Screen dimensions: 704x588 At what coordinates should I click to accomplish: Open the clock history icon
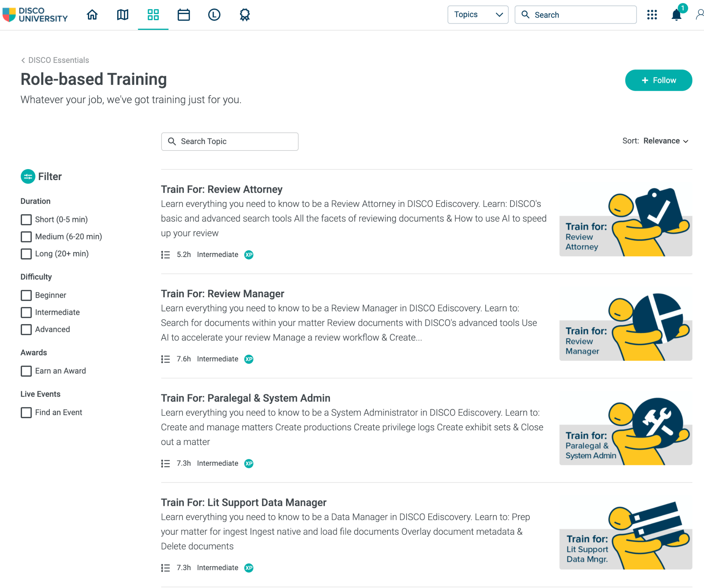click(214, 15)
